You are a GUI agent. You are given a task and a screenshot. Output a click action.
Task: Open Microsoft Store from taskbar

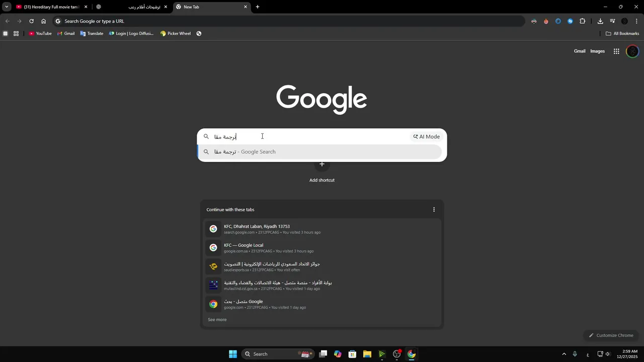[353, 354]
